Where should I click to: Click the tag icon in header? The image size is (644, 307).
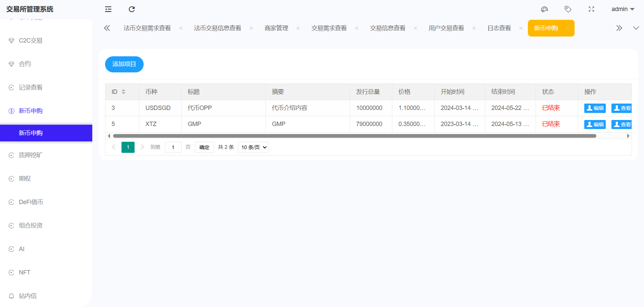point(568,9)
